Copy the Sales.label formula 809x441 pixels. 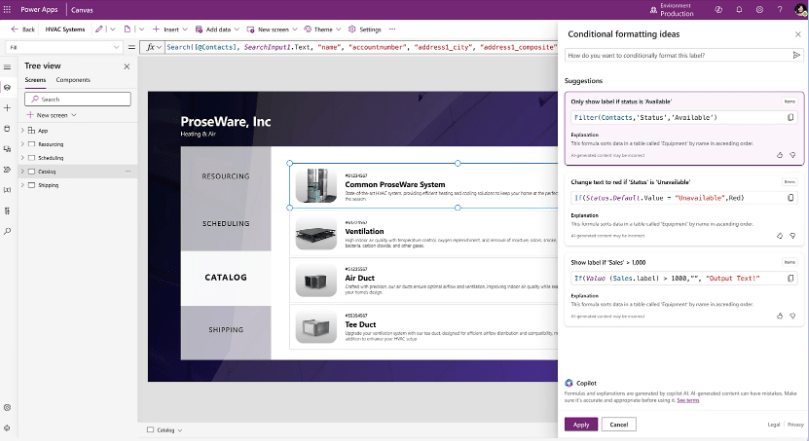(x=790, y=279)
